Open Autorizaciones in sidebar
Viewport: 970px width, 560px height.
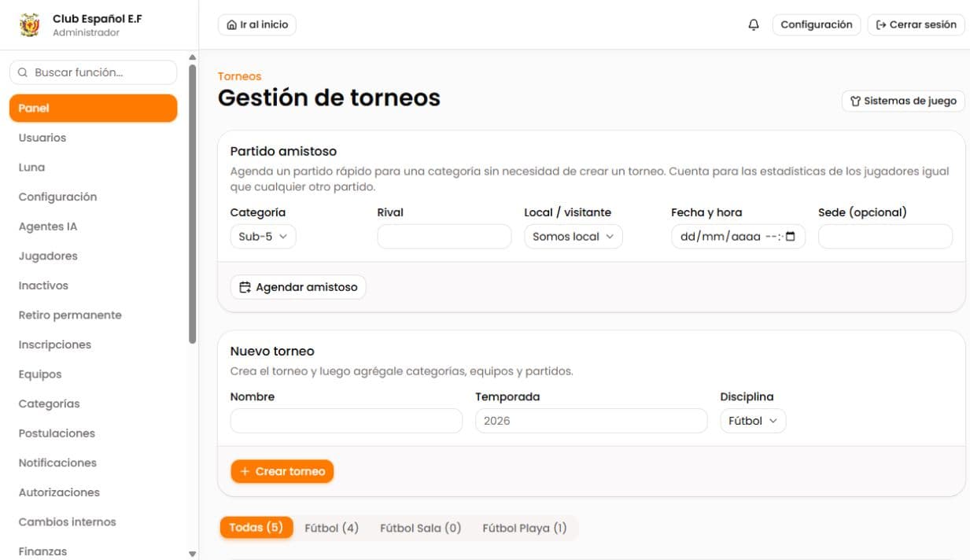tap(93, 492)
